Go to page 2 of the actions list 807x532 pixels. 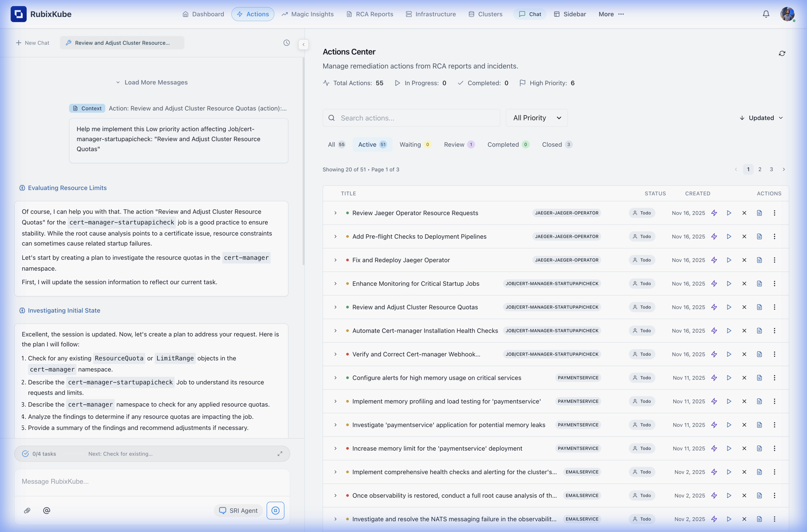tap(760, 169)
